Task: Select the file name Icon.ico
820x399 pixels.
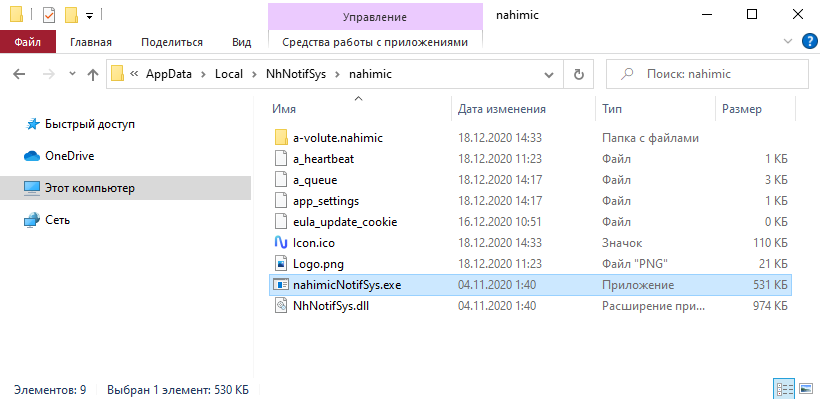Action: tap(314, 243)
